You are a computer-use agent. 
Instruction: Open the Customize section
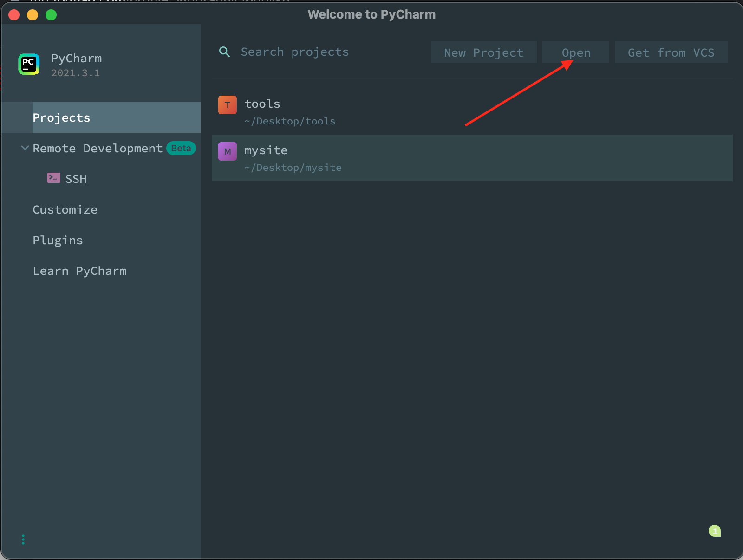click(x=65, y=210)
